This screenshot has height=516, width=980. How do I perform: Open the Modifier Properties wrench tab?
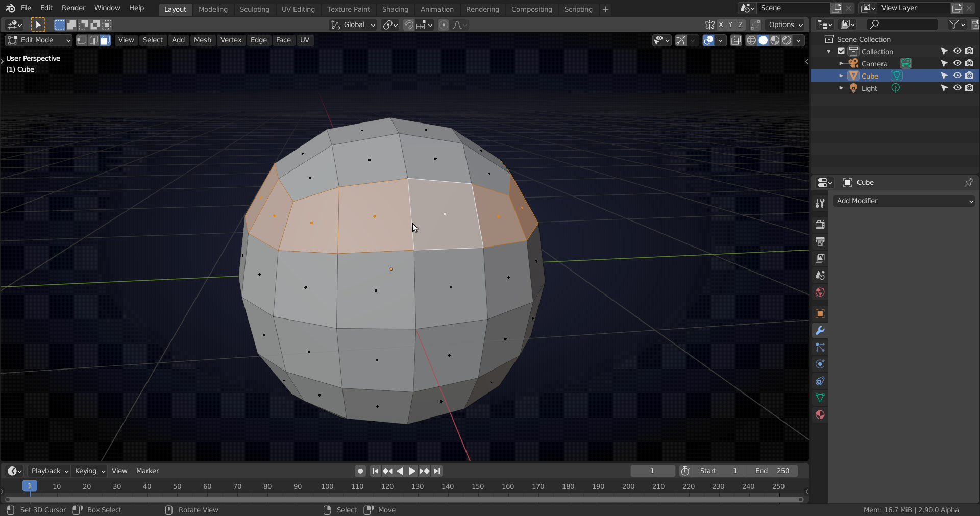tap(820, 330)
